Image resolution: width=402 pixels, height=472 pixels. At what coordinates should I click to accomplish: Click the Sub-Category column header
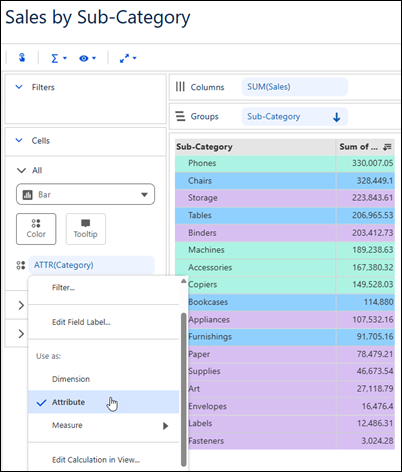pos(255,147)
